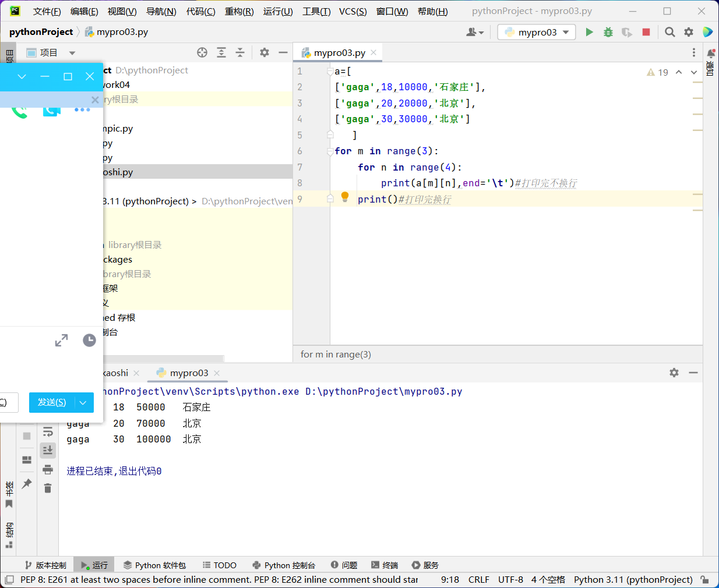The width and height of the screenshot is (719, 588).
Task: Open editor tabs more options menu
Action: pos(693,52)
